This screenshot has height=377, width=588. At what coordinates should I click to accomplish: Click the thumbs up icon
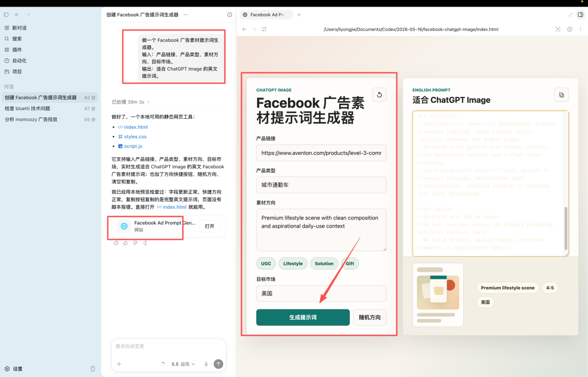126,243
